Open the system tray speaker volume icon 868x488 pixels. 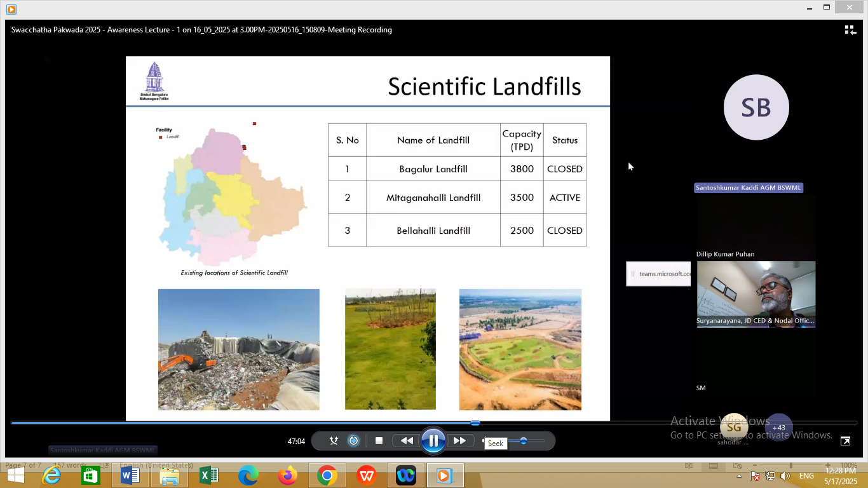[785, 476]
